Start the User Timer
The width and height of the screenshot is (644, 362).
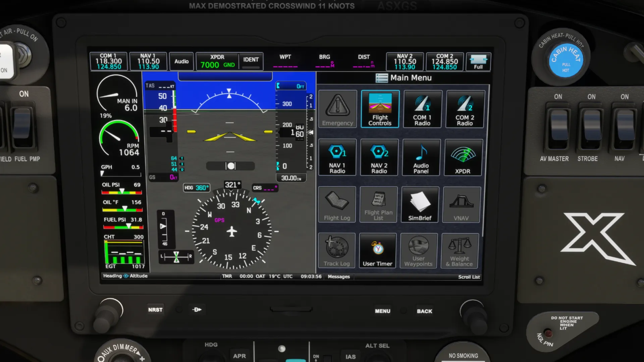[x=377, y=250]
